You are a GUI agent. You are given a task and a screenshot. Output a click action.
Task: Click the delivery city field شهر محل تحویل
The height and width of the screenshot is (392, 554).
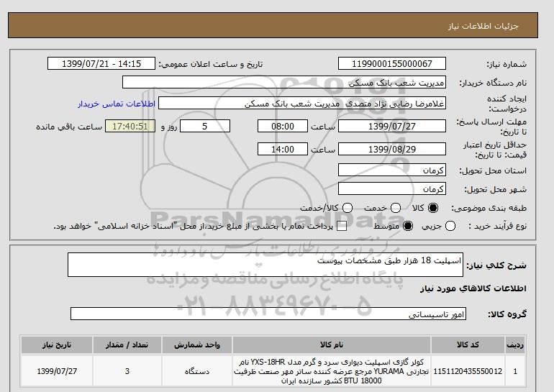point(392,188)
